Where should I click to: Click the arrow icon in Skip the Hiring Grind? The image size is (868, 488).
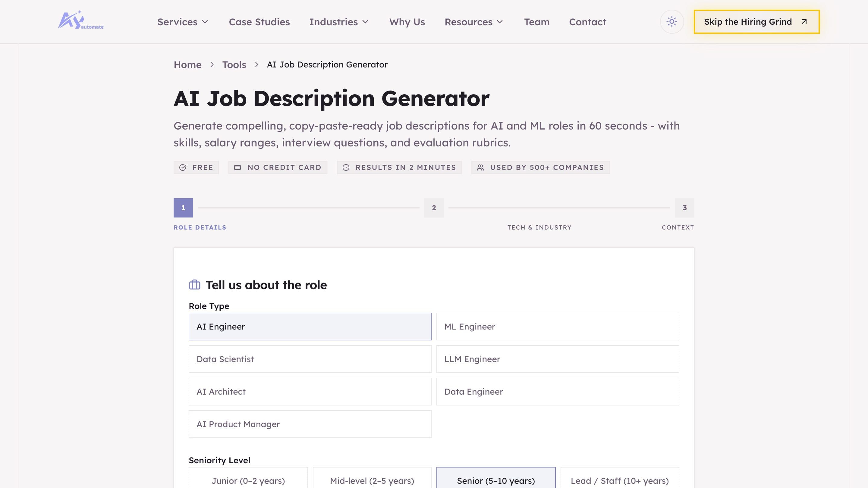point(804,22)
